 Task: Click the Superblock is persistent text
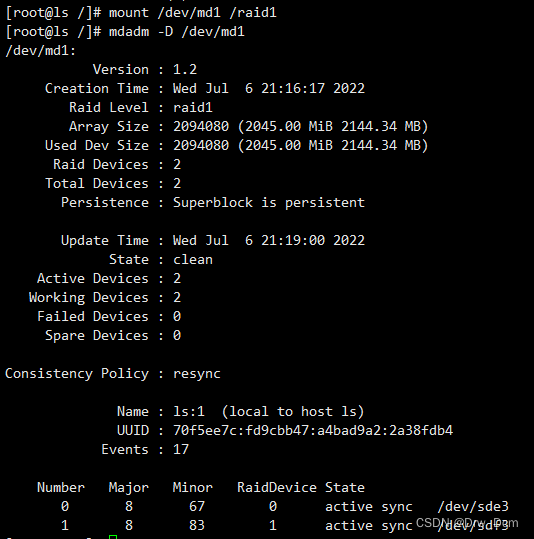pos(269,202)
